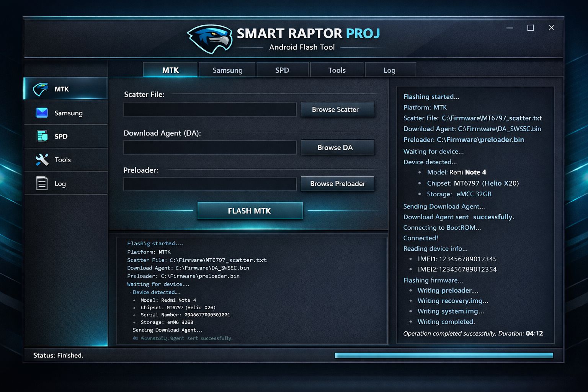Switch to the Samsung tab

[227, 70]
